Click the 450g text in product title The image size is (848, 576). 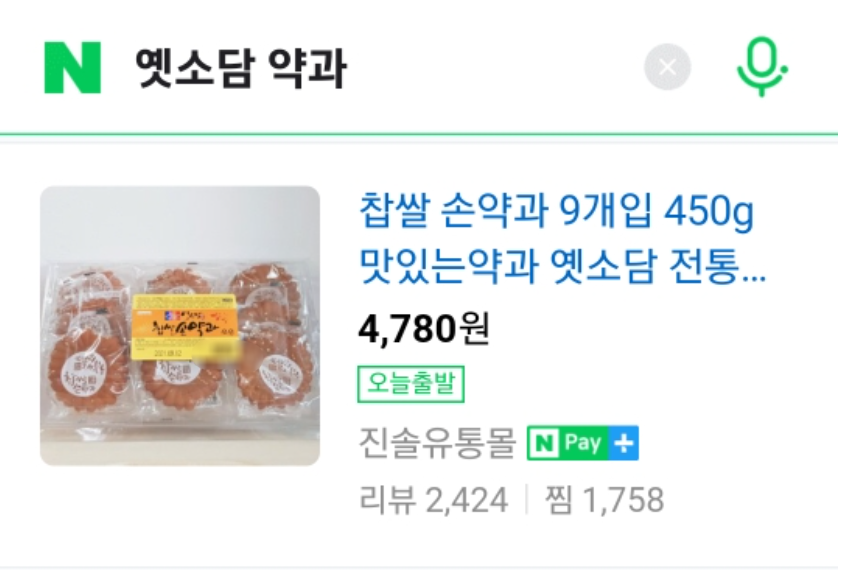[709, 212]
